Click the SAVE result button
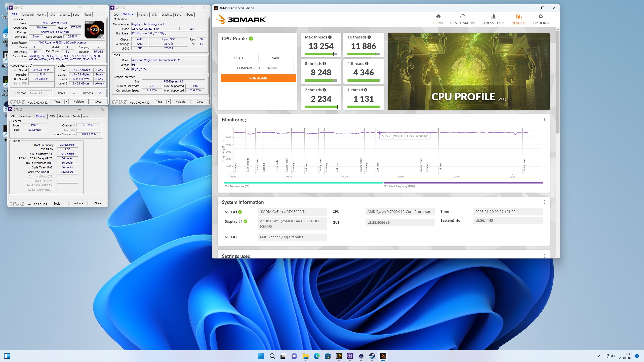Screen dimensions: 644x362 276,58
